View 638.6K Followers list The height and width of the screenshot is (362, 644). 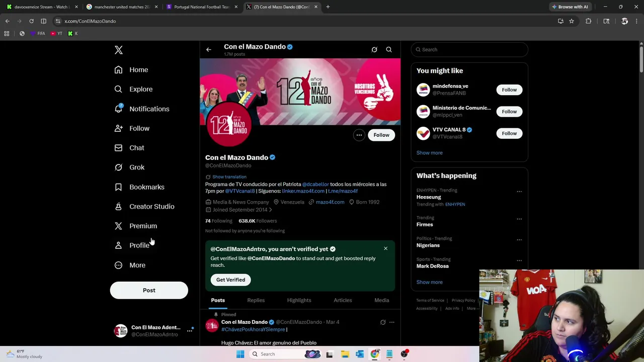coord(258,221)
